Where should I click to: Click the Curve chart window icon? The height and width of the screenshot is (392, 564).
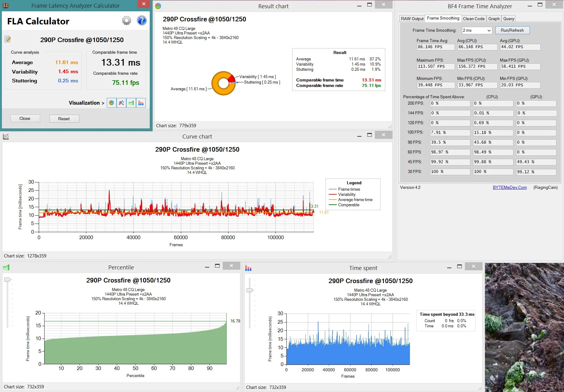pyautogui.click(x=6, y=136)
